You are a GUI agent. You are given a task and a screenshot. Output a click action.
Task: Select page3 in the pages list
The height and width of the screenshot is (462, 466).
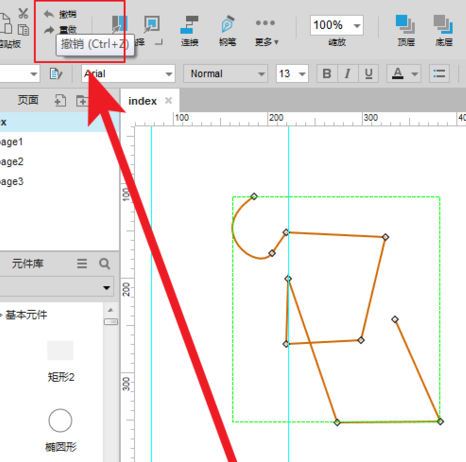[x=59, y=181]
